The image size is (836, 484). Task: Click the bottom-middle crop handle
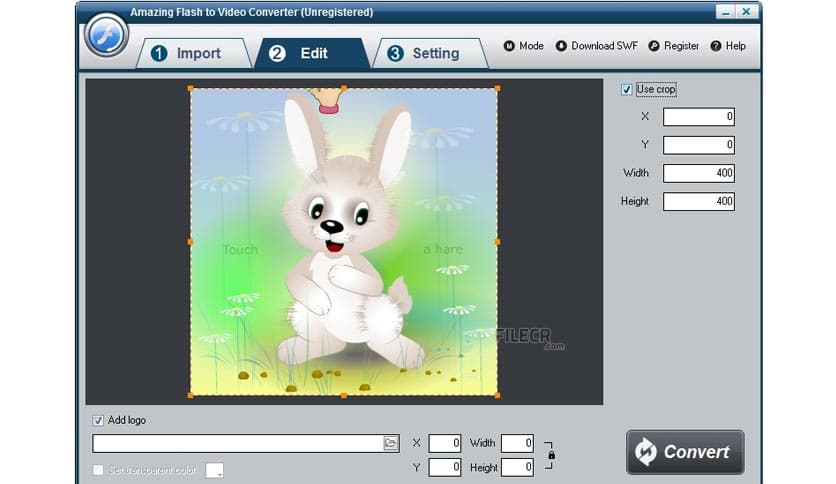point(344,396)
